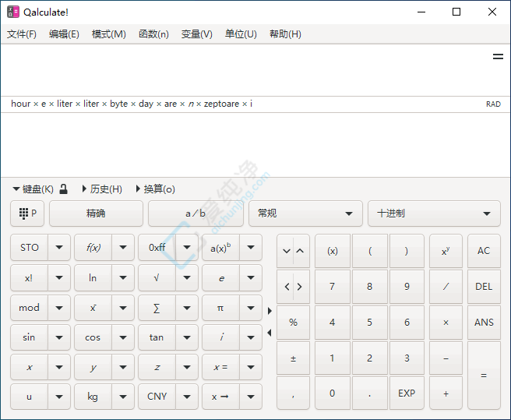Click the percent key
The height and width of the screenshot is (420, 511).
point(293,323)
